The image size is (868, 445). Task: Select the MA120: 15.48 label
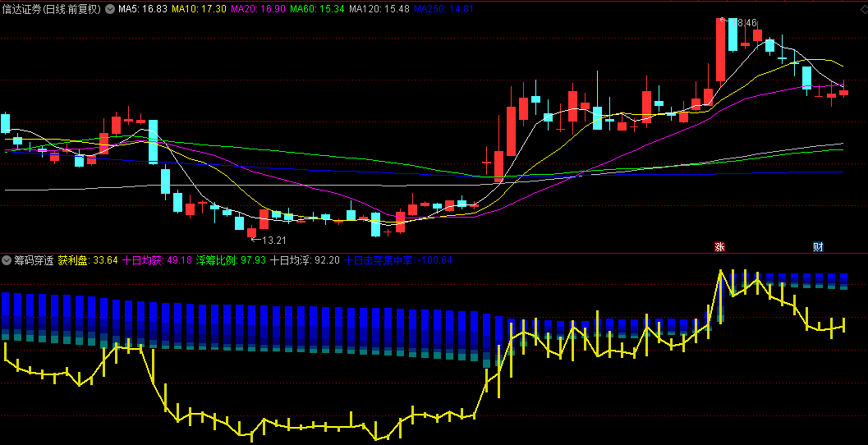click(x=379, y=9)
